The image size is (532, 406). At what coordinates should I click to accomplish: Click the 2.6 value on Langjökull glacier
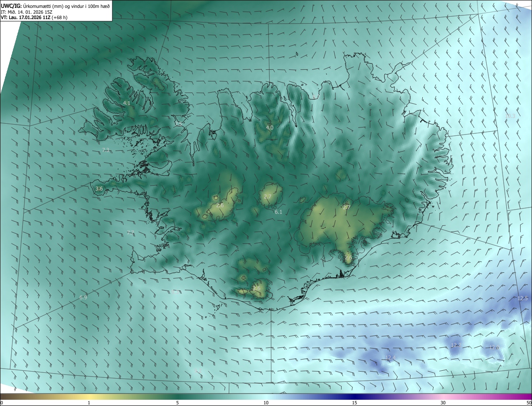(x=220, y=205)
